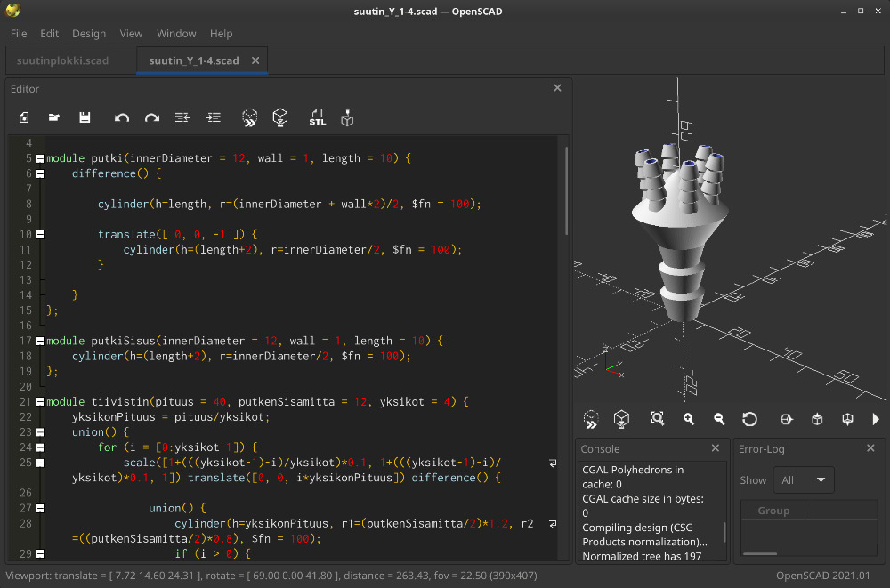Open the Show filter dropdown in Error-Log
Image resolution: width=890 pixels, height=588 pixels.
804,479
